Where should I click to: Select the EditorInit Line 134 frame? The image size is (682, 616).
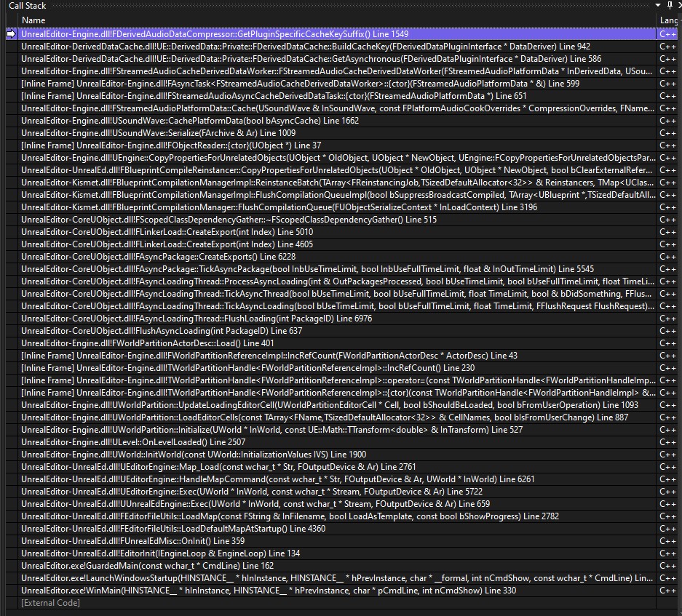point(337,554)
